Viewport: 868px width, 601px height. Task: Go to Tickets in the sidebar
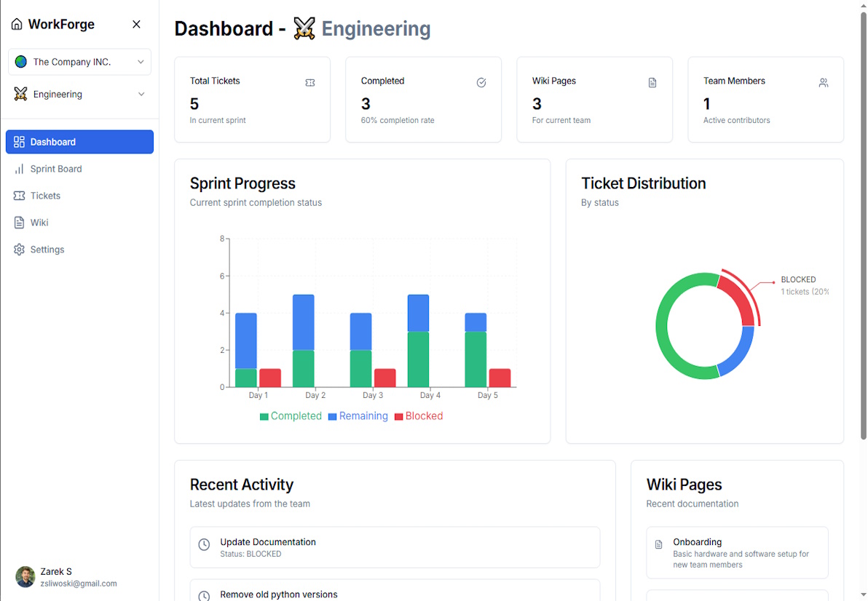tap(45, 196)
